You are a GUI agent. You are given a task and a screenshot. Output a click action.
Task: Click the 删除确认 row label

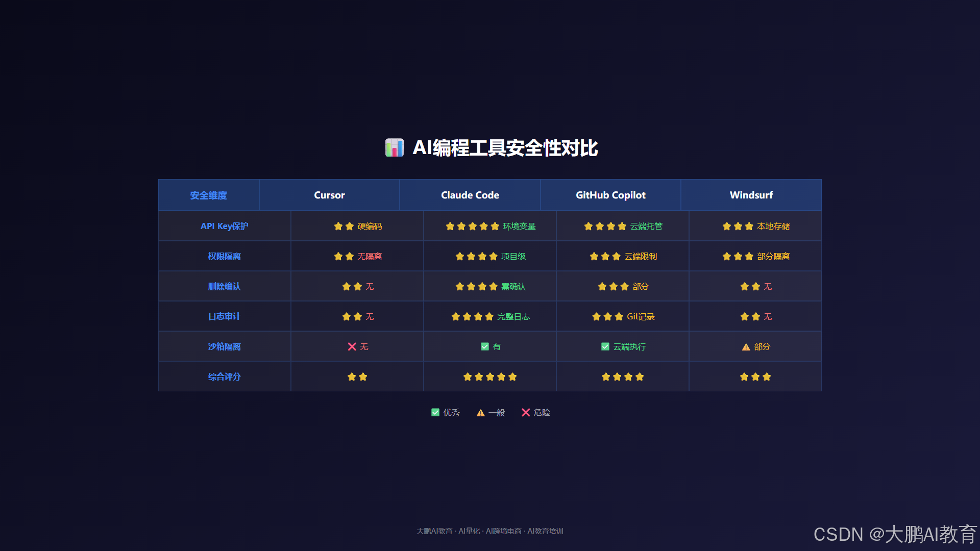[x=225, y=287]
